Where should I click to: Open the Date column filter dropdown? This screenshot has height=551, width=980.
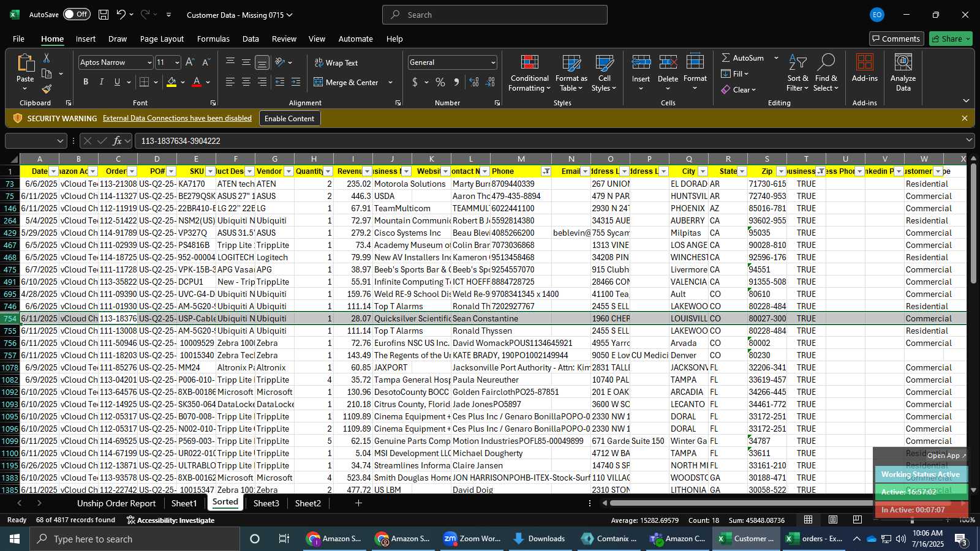[x=54, y=171]
